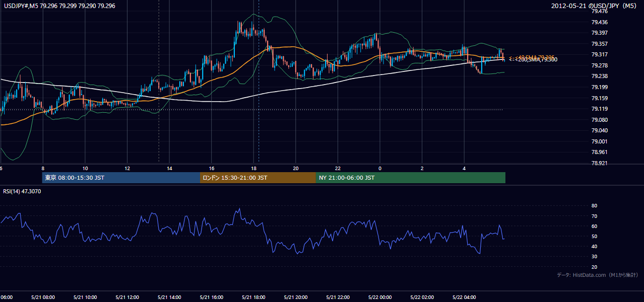Image resolution: width=644 pixels, height=302 pixels.
Task: Click price axis label 79.159
Action: [x=599, y=98]
